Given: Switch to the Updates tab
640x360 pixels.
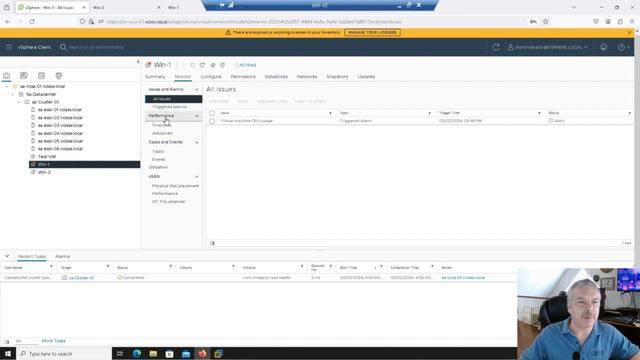Looking at the screenshot, I should [x=366, y=77].
